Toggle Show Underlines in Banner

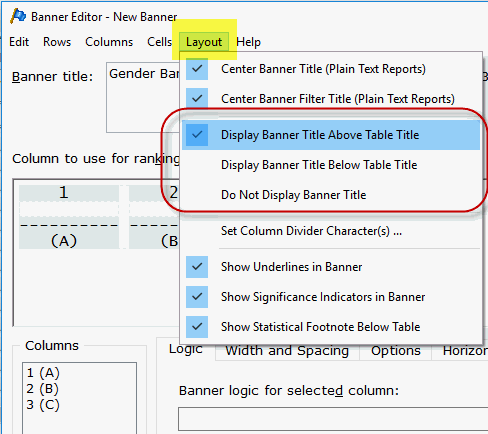coord(331,267)
